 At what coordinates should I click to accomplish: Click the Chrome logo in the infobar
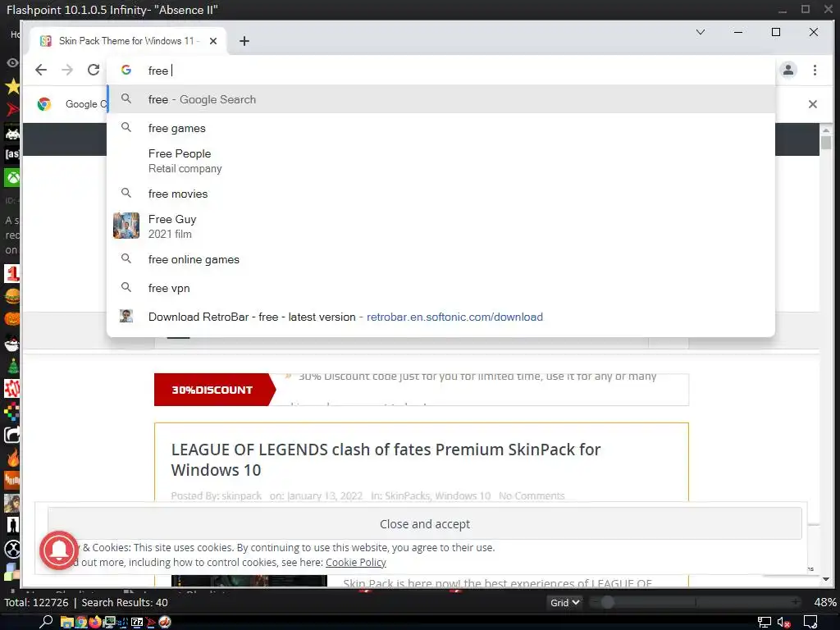pos(44,104)
